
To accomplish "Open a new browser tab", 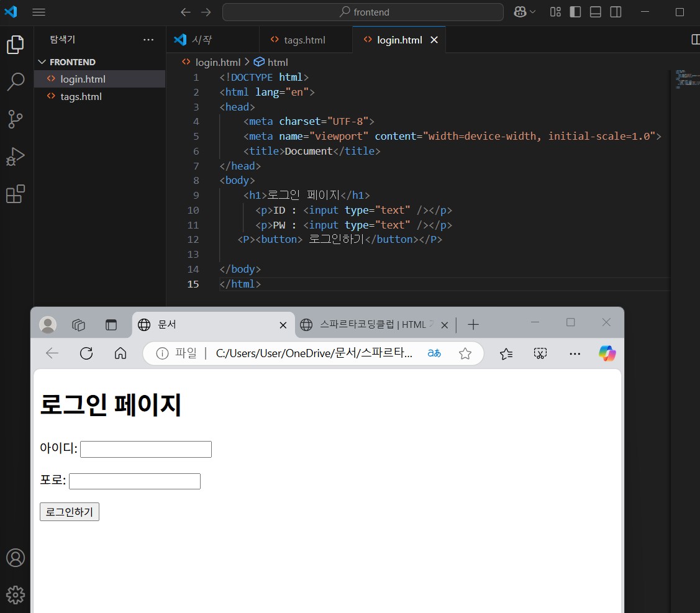I will coord(473,325).
